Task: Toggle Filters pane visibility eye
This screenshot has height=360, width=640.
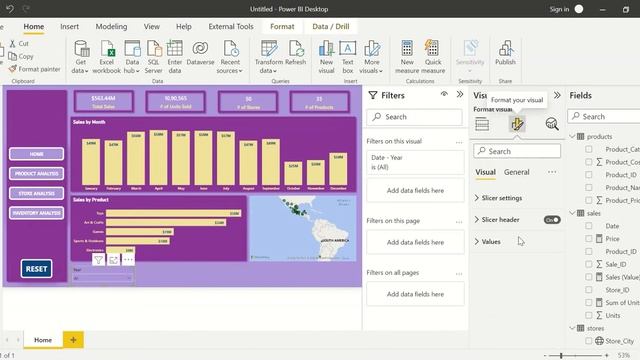Action: pos(444,94)
